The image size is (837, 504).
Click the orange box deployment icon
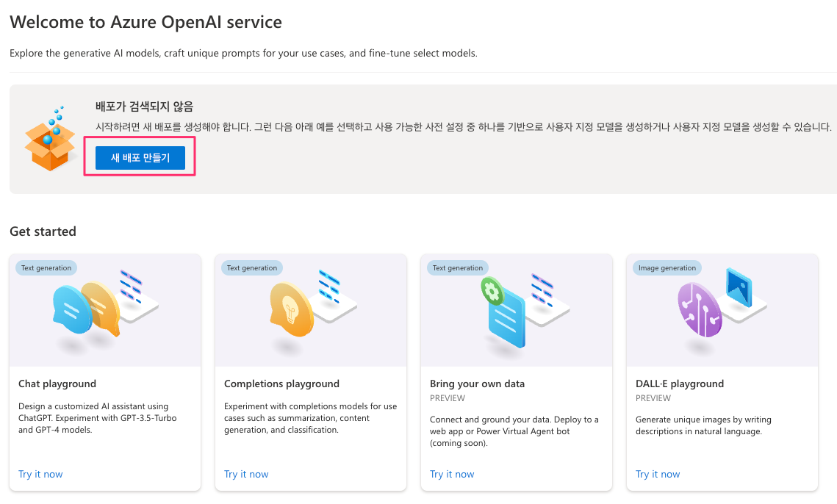click(50, 139)
